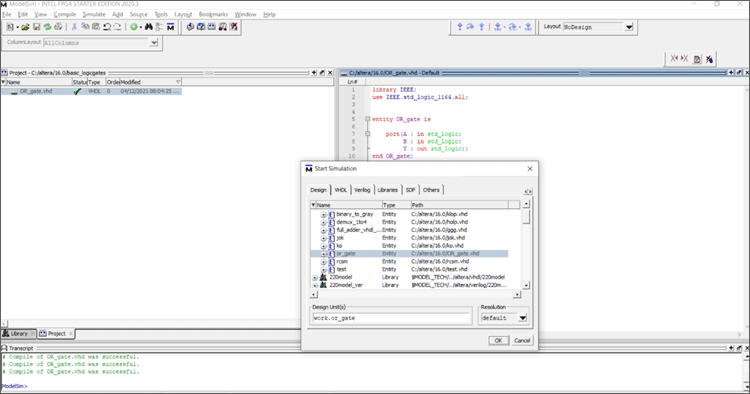The image size is (750, 394).
Task: Click the Cut scissors icon
Action: 75,27
